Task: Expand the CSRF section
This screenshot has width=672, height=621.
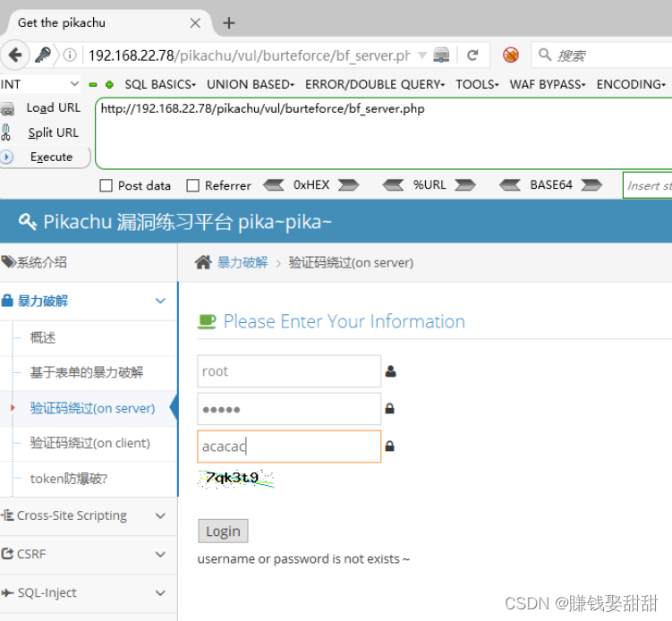Action: (89, 554)
